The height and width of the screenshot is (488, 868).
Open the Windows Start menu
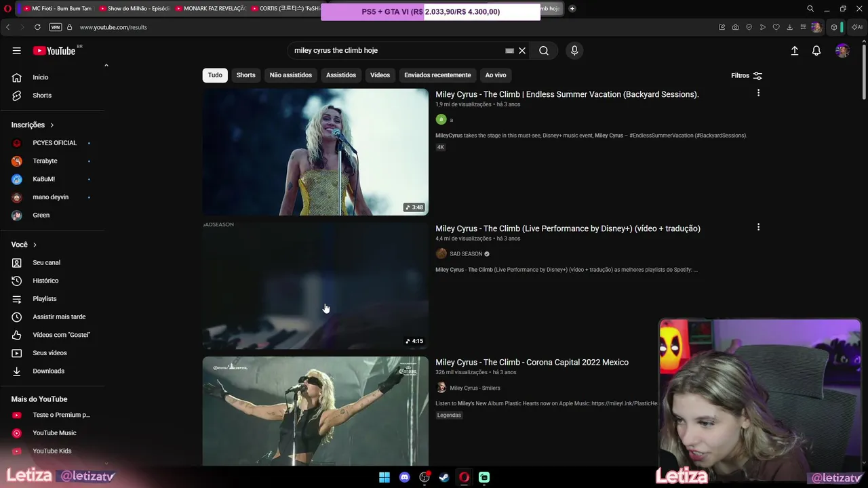(384, 477)
